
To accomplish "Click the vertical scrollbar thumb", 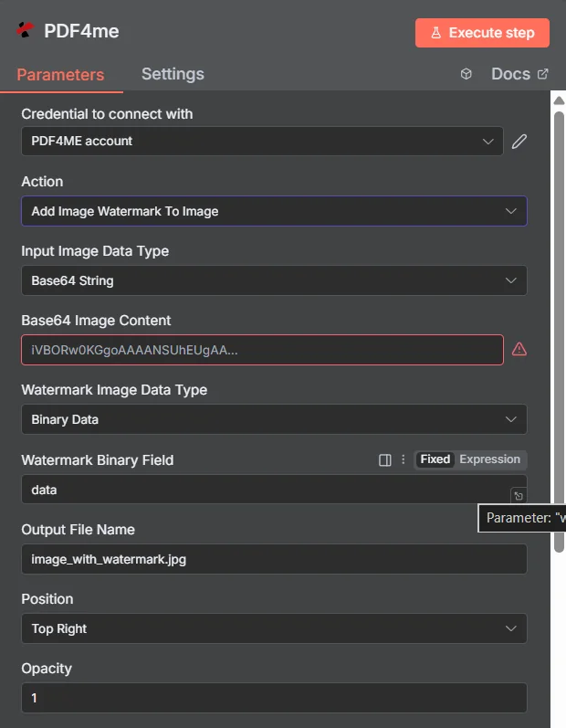I will tap(559, 332).
